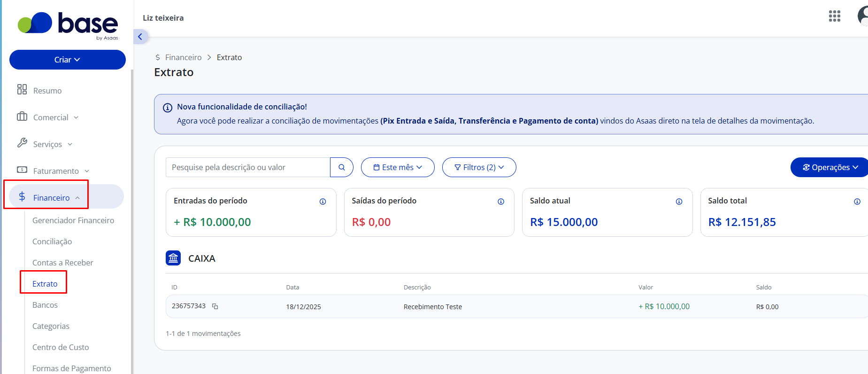
Task: Click the CAIXA bank icon
Action: (x=173, y=258)
